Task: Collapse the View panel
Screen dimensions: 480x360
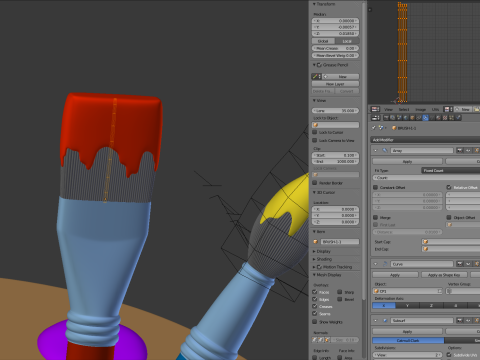Action: click(x=314, y=100)
